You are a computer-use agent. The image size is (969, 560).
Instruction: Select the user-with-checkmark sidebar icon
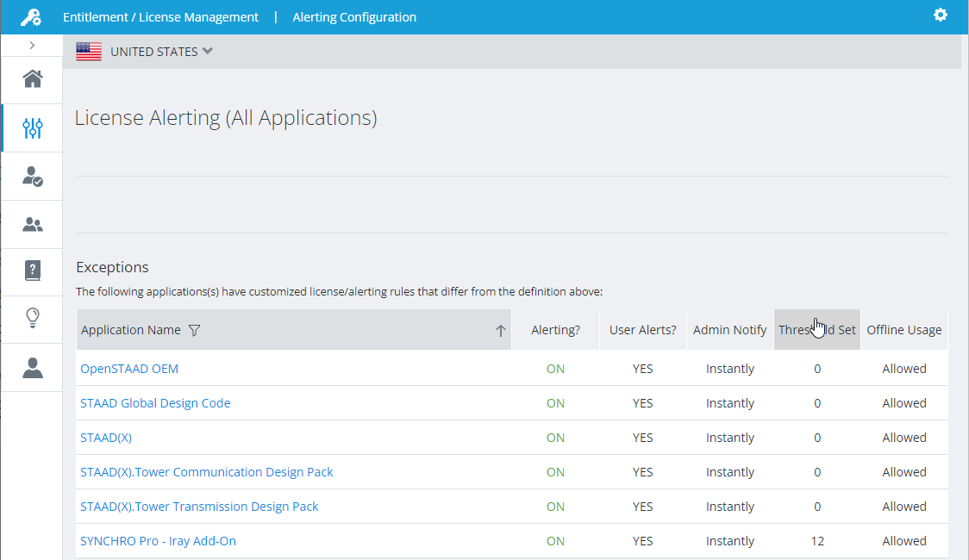pos(33,177)
